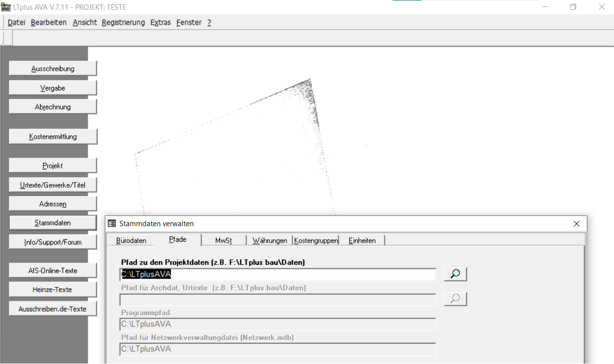Screen dimensions: 614x364
Task: Click the Stammdaten verwalten dialog title icon
Action: pos(112,224)
